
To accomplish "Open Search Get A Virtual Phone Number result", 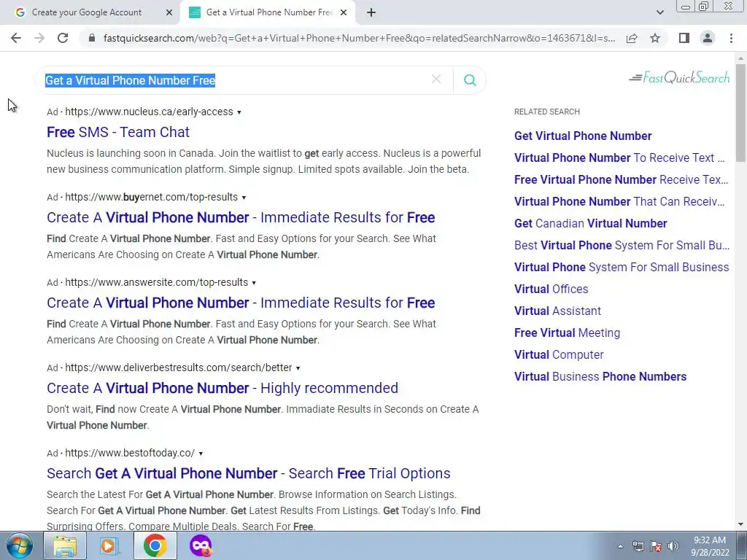I will 249,473.
